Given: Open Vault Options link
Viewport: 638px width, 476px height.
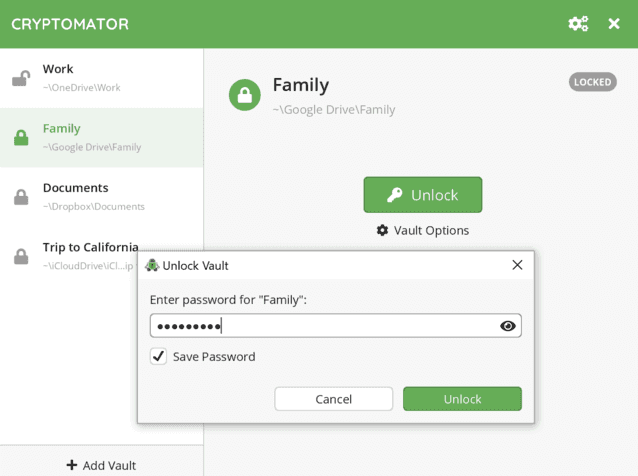Looking at the screenshot, I should click(430, 230).
